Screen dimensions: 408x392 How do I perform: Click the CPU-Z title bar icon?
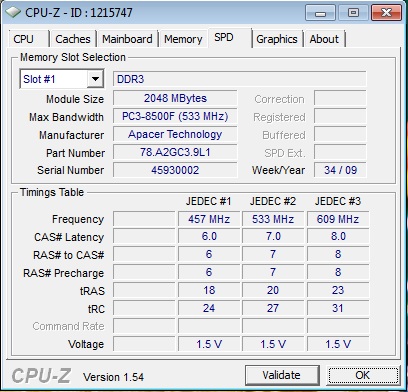coord(13,13)
